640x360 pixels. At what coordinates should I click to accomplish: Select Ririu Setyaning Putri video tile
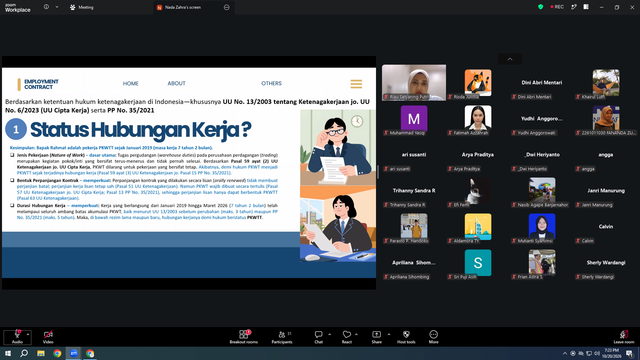(414, 82)
